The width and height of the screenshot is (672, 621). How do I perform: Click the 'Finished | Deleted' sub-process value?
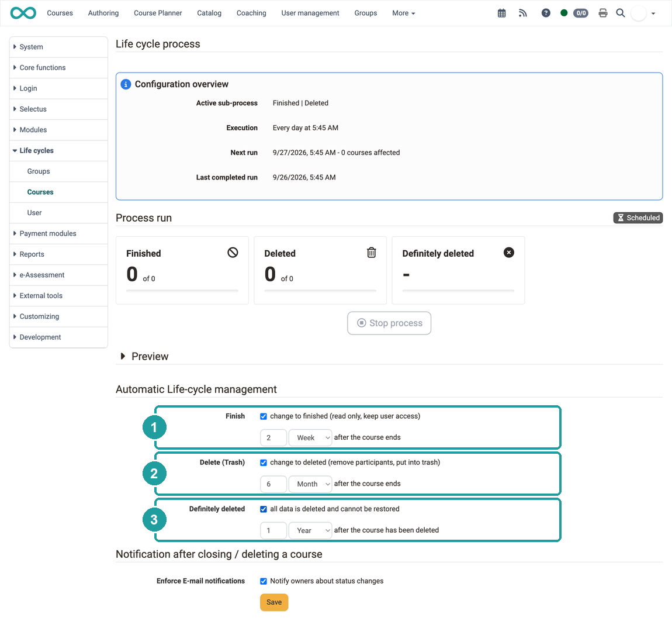300,103
